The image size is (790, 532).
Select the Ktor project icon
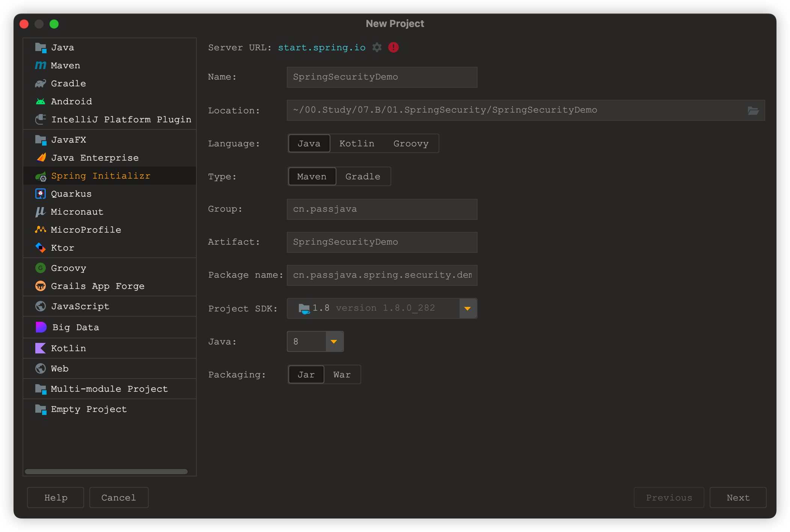coord(40,248)
